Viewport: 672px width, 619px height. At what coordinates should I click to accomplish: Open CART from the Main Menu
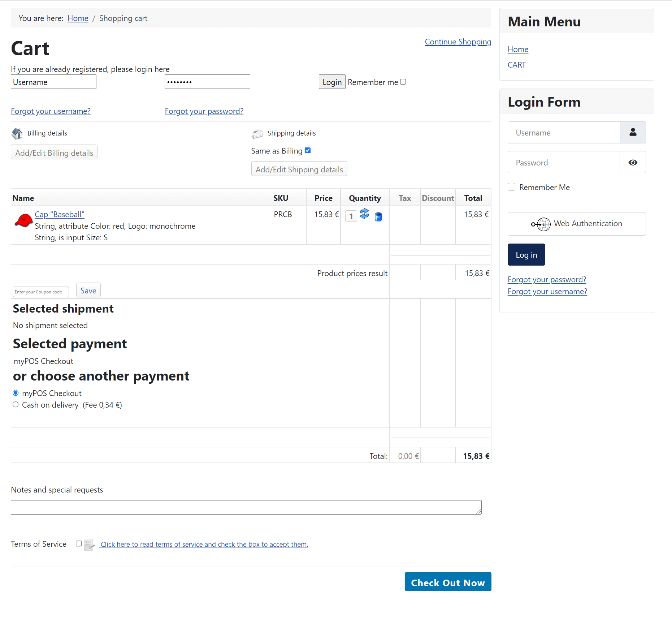tap(516, 65)
